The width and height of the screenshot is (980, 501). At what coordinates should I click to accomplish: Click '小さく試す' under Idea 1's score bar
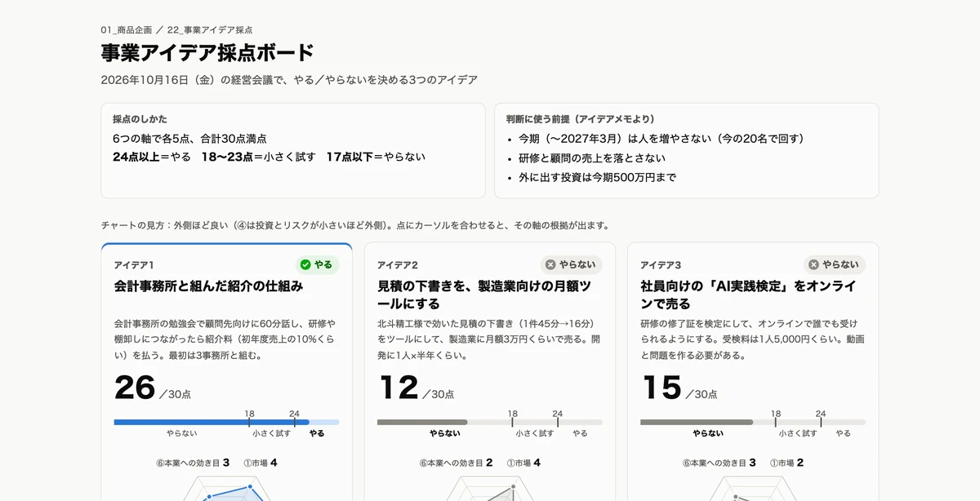(x=271, y=433)
